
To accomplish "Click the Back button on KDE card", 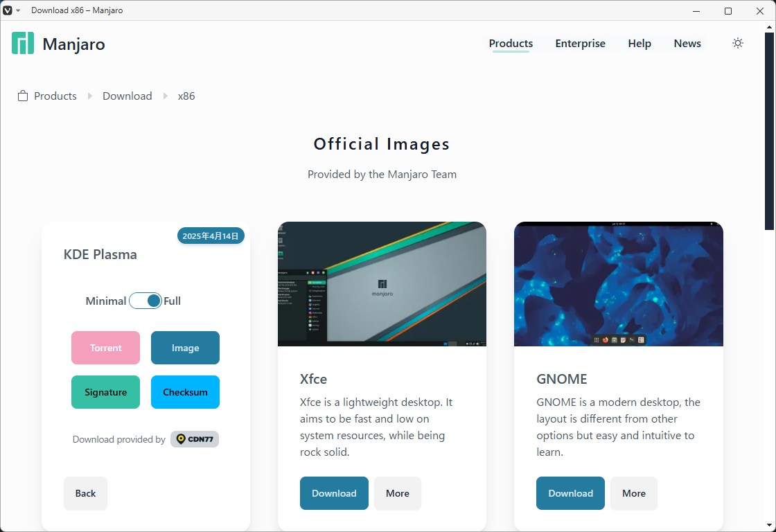I will [x=85, y=493].
